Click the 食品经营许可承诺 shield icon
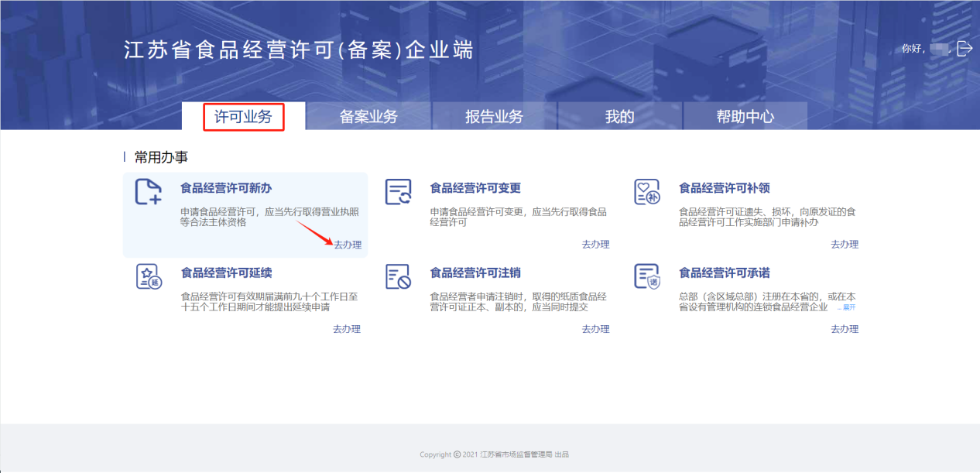Viewport: 980px width, 473px height. pos(646,276)
